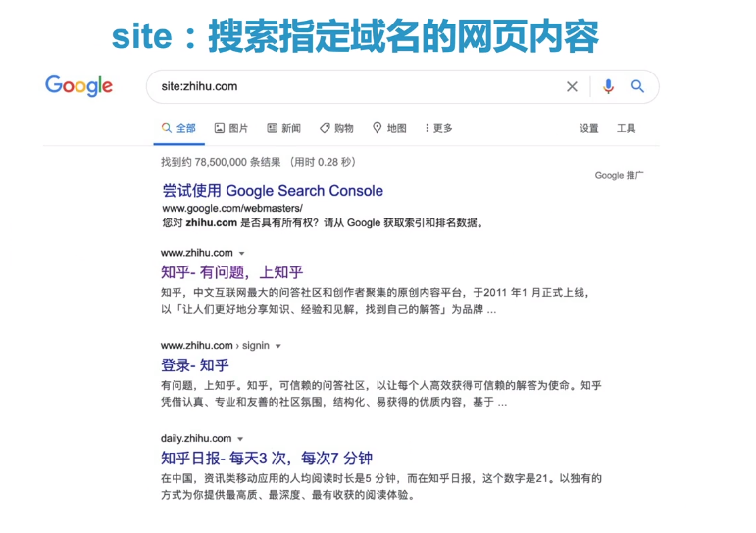Click the newspaper icon beside 新闻
756x533 pixels.
click(272, 128)
